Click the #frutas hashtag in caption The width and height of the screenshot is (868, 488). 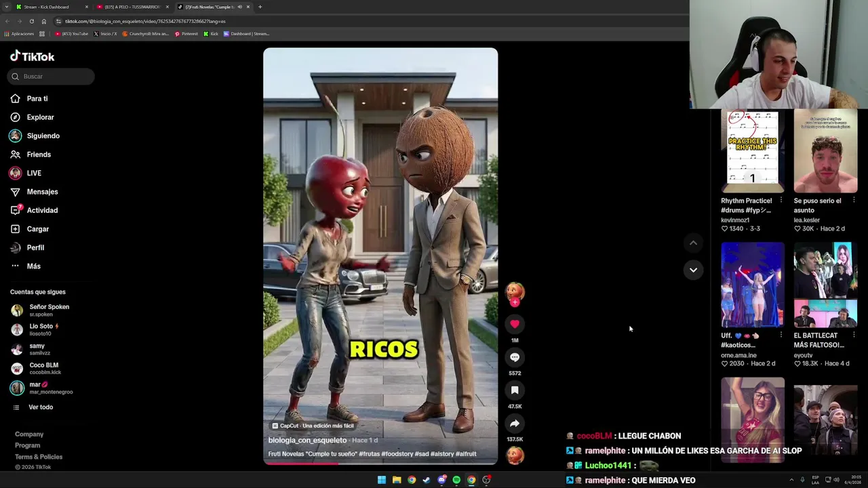point(369,454)
